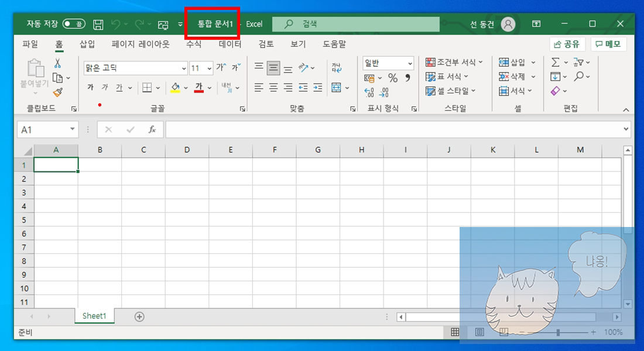Click the Borders icon
The image size is (644, 351).
pos(147,87)
